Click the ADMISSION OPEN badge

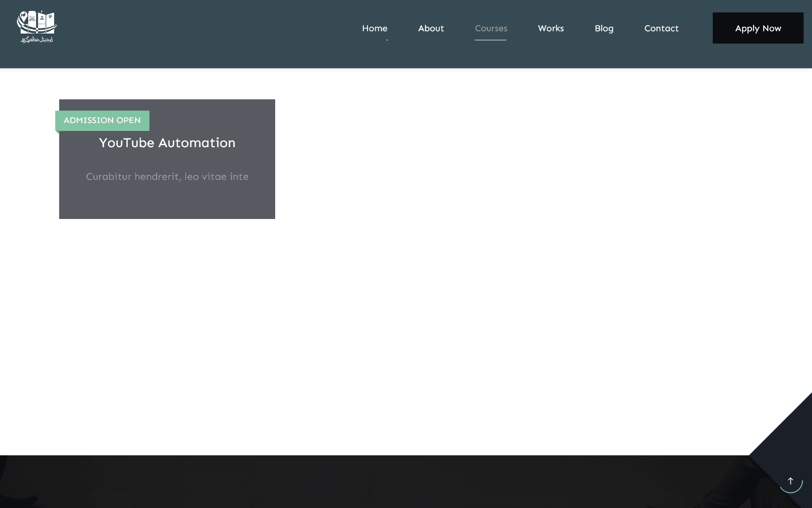coord(102,120)
